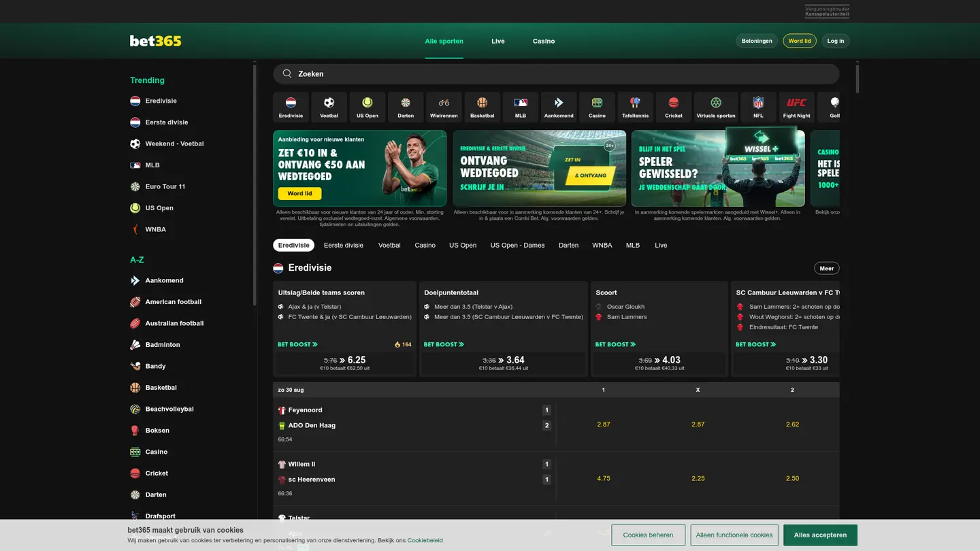Open the MLB sport tile

click(x=521, y=107)
